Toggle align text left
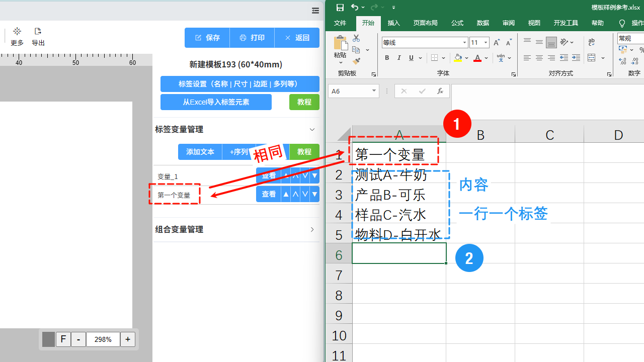644x362 pixels. click(x=527, y=58)
